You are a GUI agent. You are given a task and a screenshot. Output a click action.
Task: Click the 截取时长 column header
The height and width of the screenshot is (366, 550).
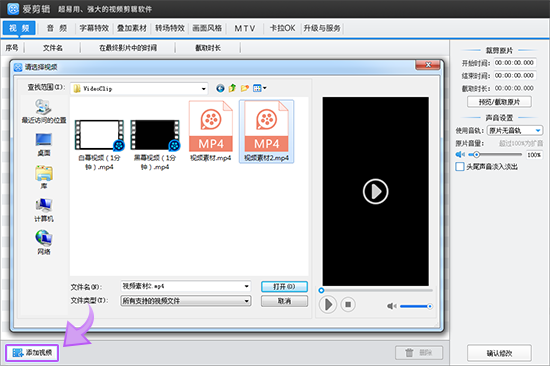tap(208, 48)
